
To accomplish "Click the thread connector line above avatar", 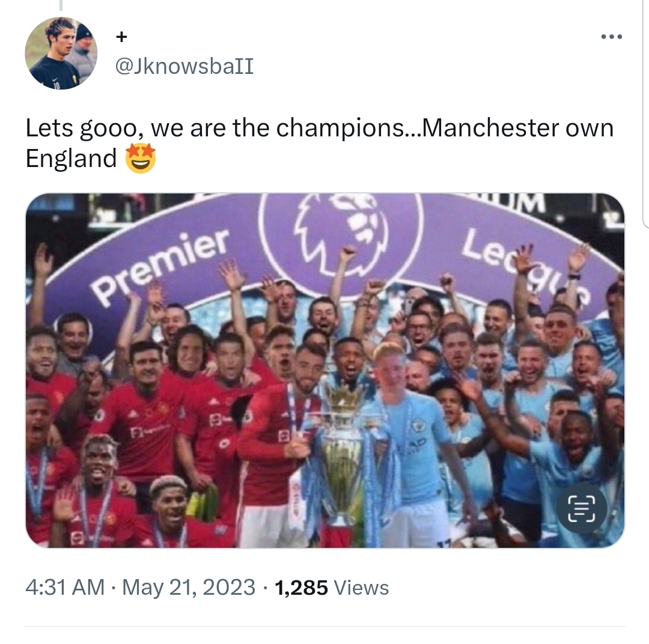I will (61, 5).
